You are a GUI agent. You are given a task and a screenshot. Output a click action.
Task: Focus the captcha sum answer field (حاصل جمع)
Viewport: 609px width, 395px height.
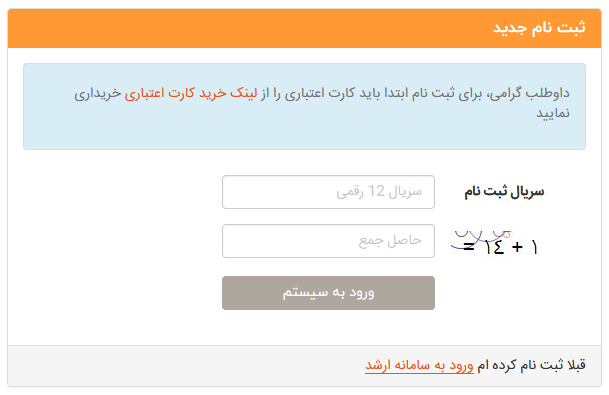pos(328,241)
